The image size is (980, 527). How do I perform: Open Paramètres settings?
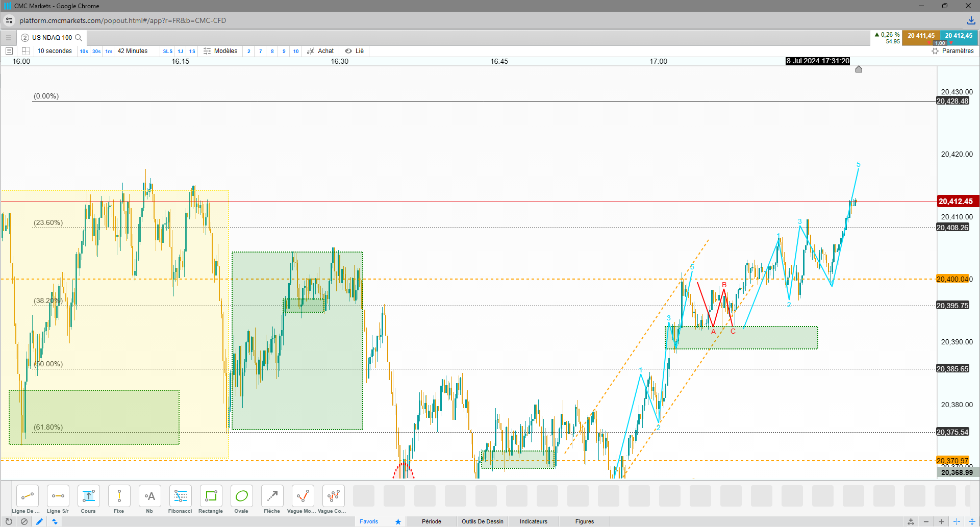[x=952, y=51]
